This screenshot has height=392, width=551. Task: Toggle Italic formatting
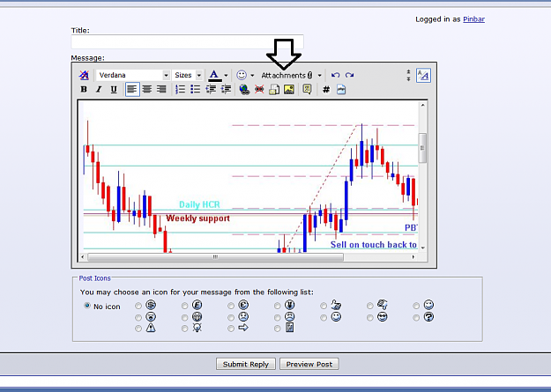coord(99,90)
